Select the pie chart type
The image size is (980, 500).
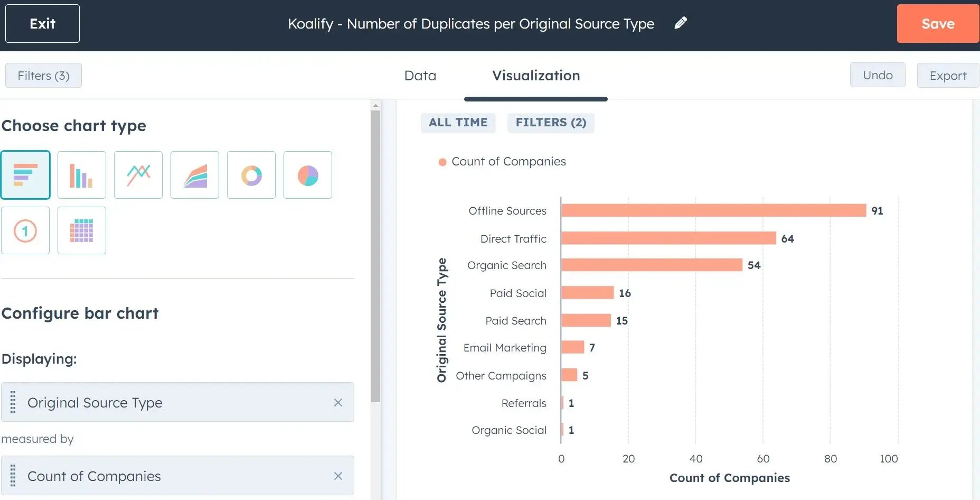(x=307, y=174)
